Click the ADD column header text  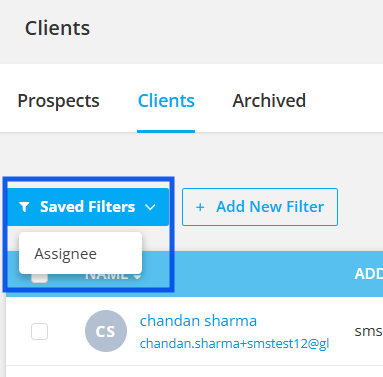click(x=369, y=274)
